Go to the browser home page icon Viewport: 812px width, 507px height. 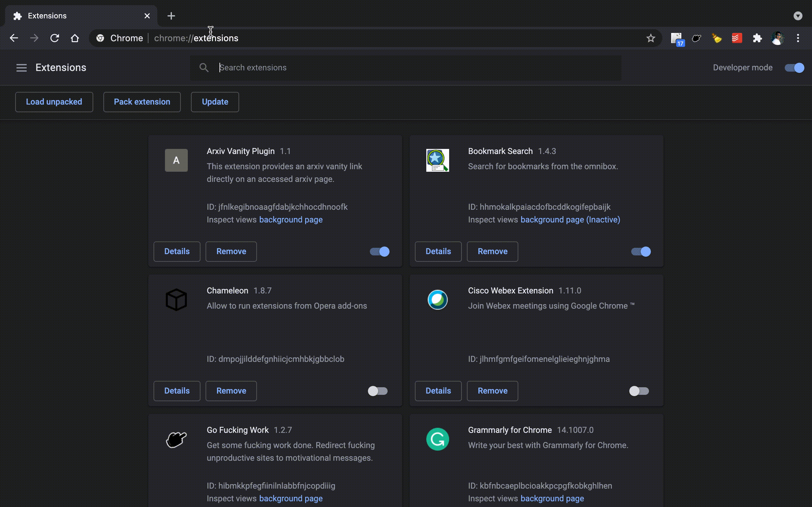pyautogui.click(x=75, y=38)
